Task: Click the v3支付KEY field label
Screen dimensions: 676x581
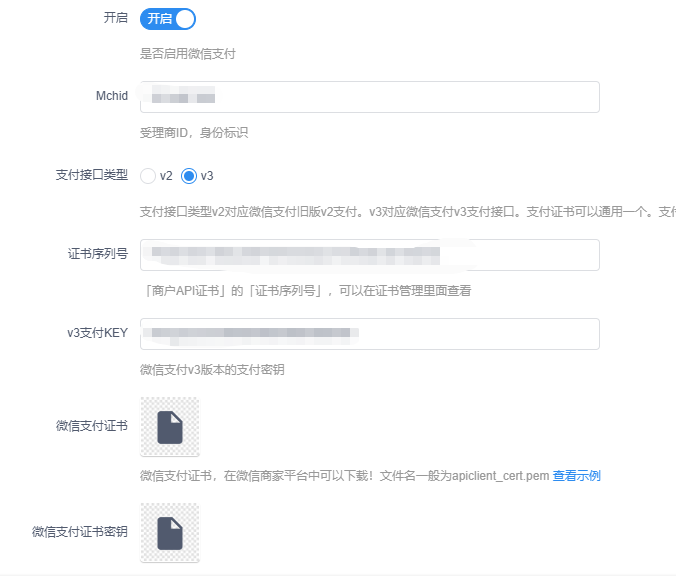Action: (x=94, y=333)
